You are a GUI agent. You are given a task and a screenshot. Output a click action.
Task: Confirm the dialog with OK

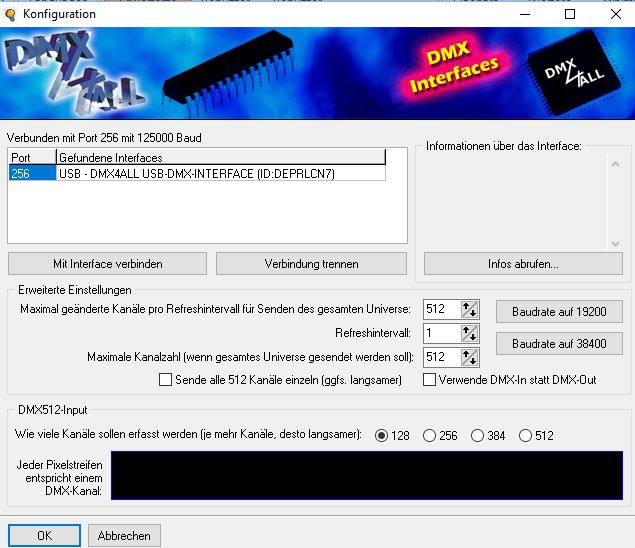click(44, 536)
